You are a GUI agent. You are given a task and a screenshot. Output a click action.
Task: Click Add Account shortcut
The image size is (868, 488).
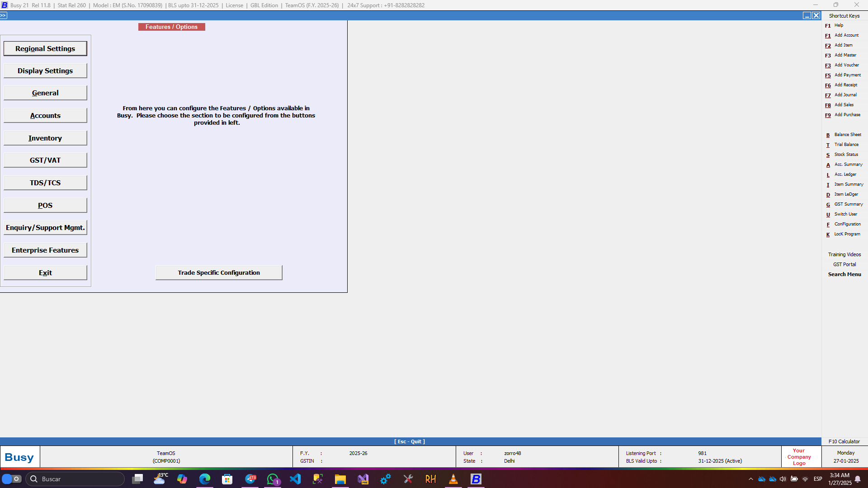[x=842, y=35]
